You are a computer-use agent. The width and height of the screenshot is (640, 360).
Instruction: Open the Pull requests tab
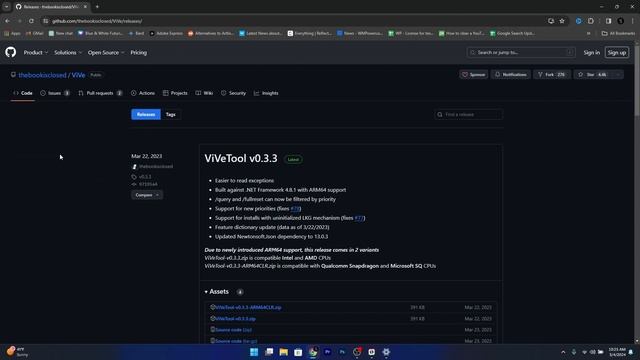coord(100,93)
